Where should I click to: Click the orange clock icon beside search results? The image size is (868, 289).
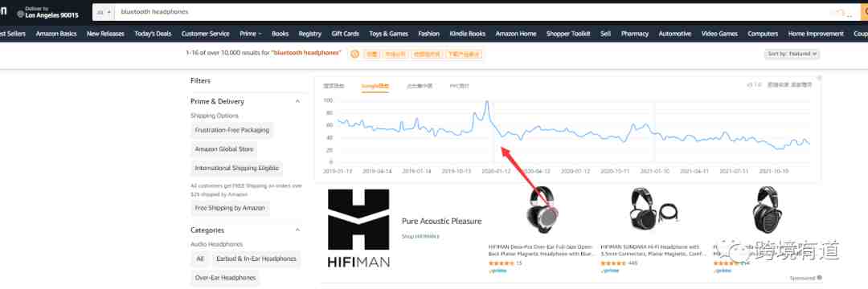click(x=354, y=54)
